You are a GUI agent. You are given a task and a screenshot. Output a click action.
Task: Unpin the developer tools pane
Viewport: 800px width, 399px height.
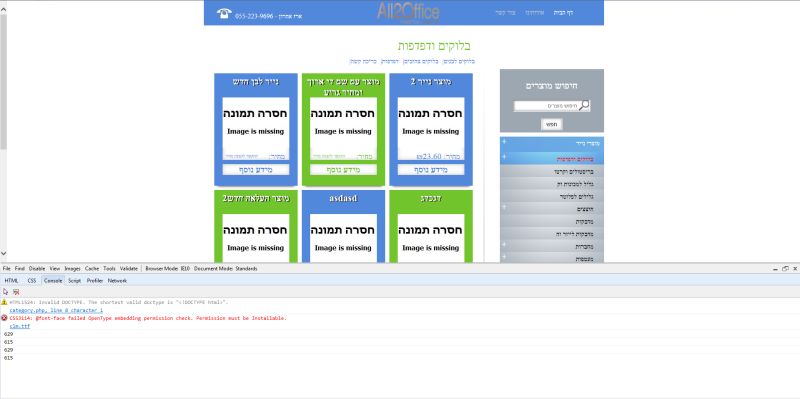point(785,268)
